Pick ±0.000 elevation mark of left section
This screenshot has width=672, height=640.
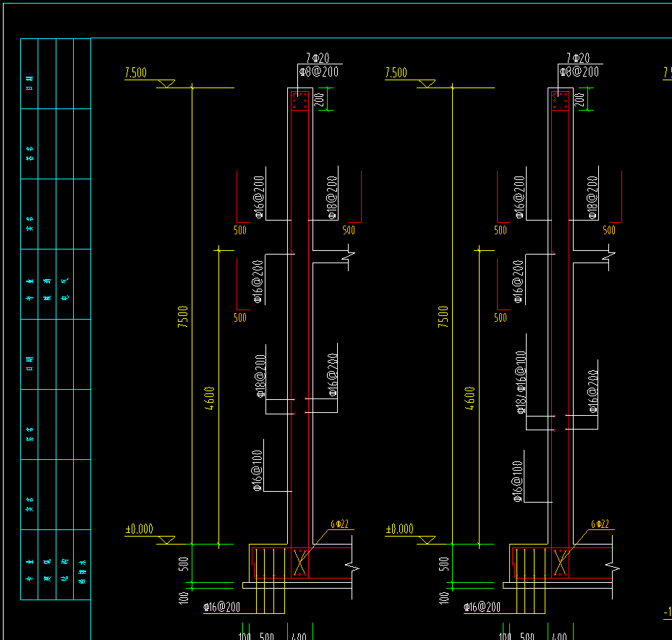point(140,529)
